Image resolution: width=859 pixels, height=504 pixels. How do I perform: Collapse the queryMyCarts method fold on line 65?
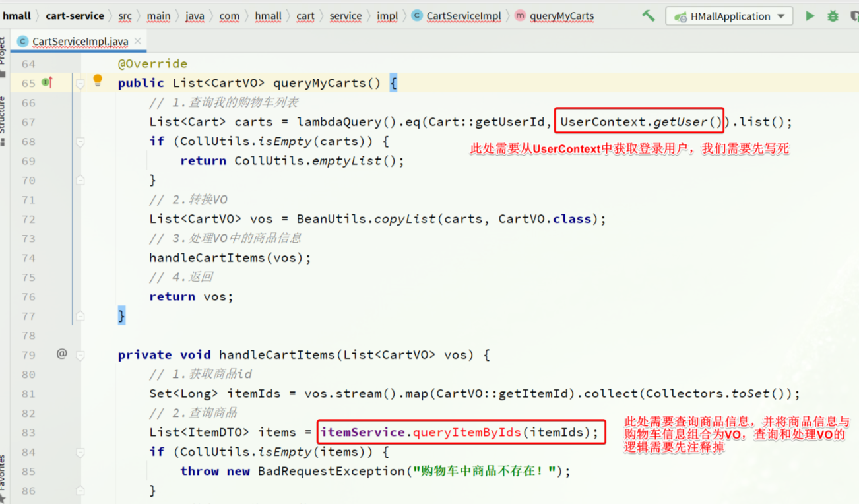(x=80, y=84)
